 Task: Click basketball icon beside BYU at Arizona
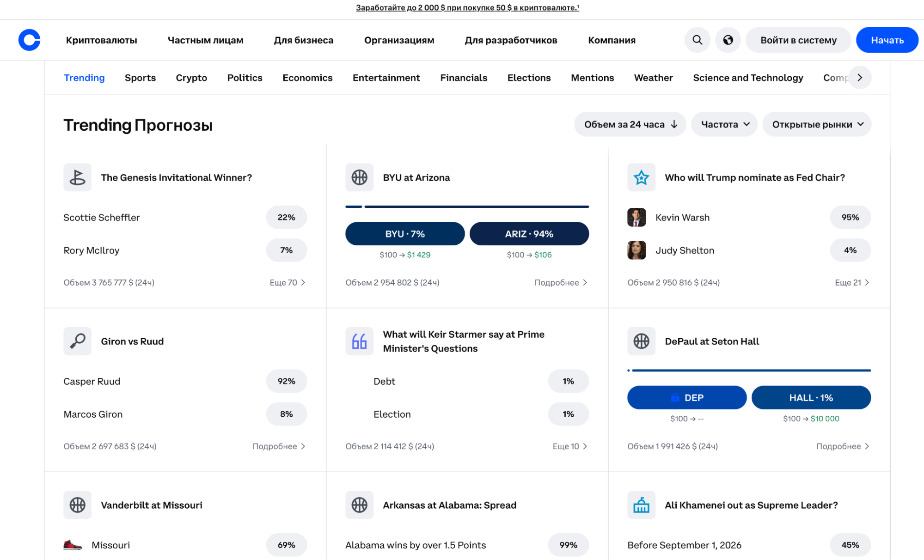point(359,177)
